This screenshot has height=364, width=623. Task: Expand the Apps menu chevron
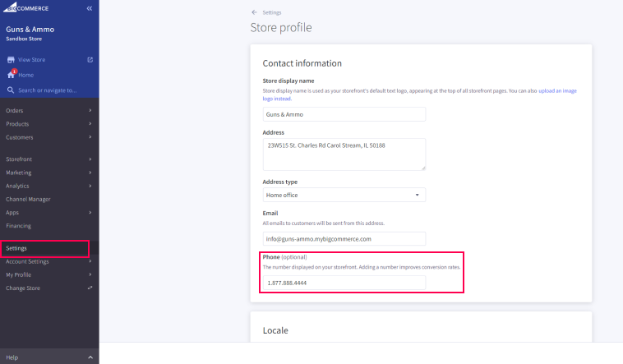(x=90, y=212)
